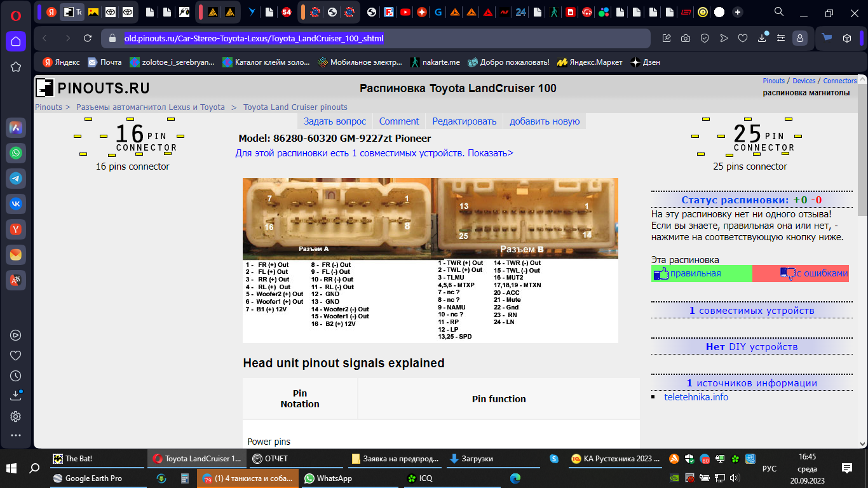Click the PINOUTS.RU logo
The width and height of the screenshot is (868, 488).
tap(93, 88)
